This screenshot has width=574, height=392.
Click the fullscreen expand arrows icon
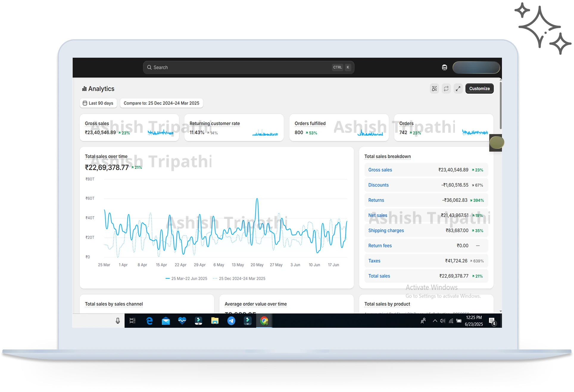pyautogui.click(x=458, y=89)
